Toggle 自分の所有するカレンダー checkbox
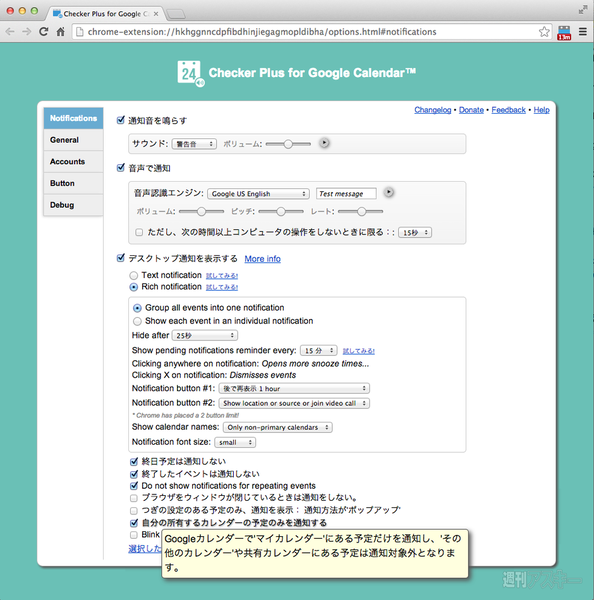This screenshot has width=594, height=600. [134, 523]
